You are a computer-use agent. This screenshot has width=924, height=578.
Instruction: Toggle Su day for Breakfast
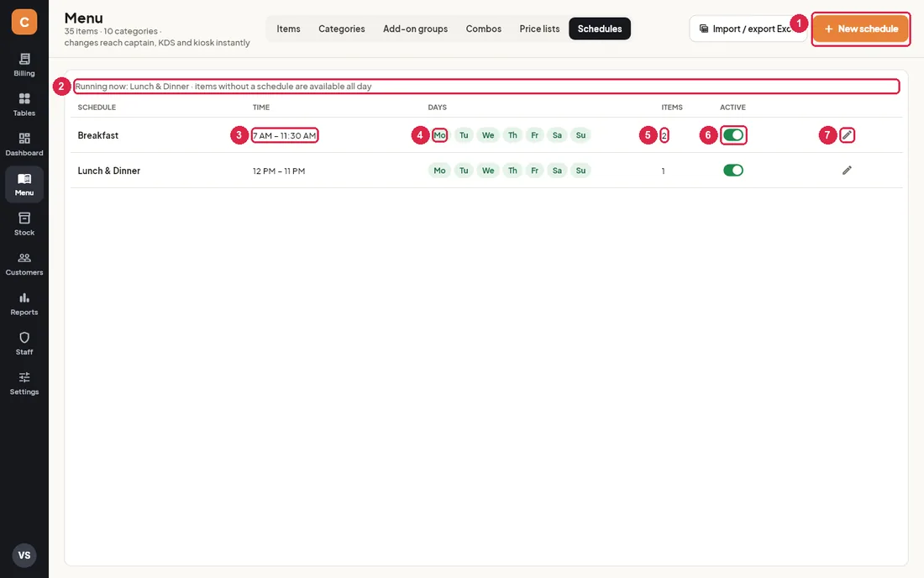pyautogui.click(x=581, y=135)
